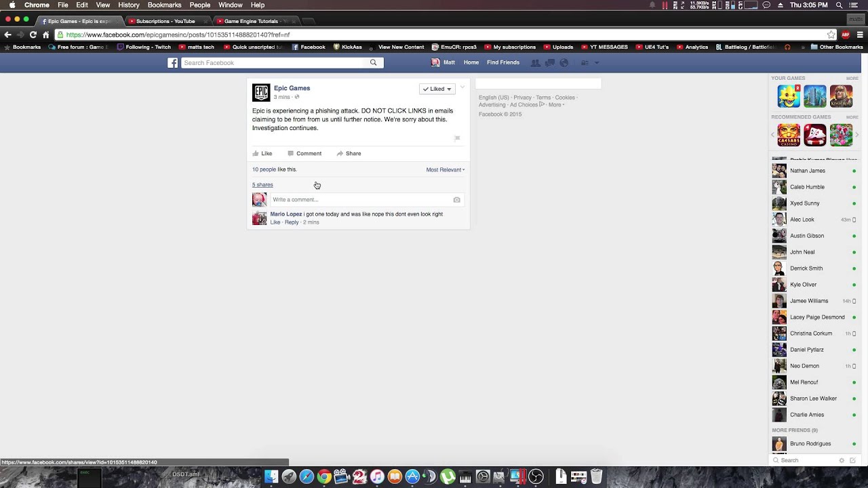Like the Epic Games post
868x488 pixels.
(262, 153)
